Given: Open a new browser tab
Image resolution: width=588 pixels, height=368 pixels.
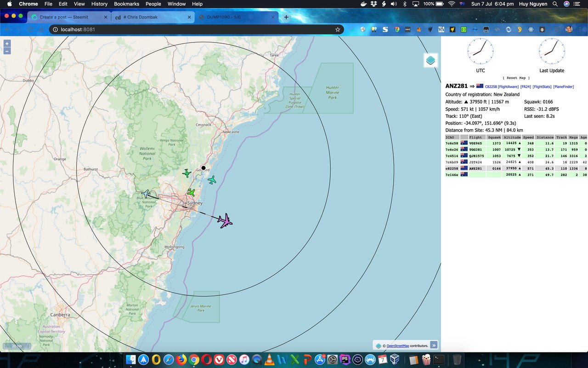Looking at the screenshot, I should 286,17.
